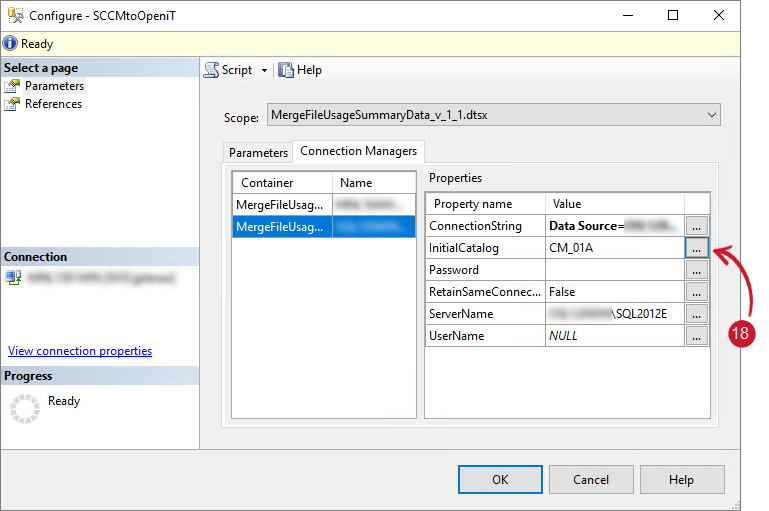Minimize the Configure window

coord(628,15)
